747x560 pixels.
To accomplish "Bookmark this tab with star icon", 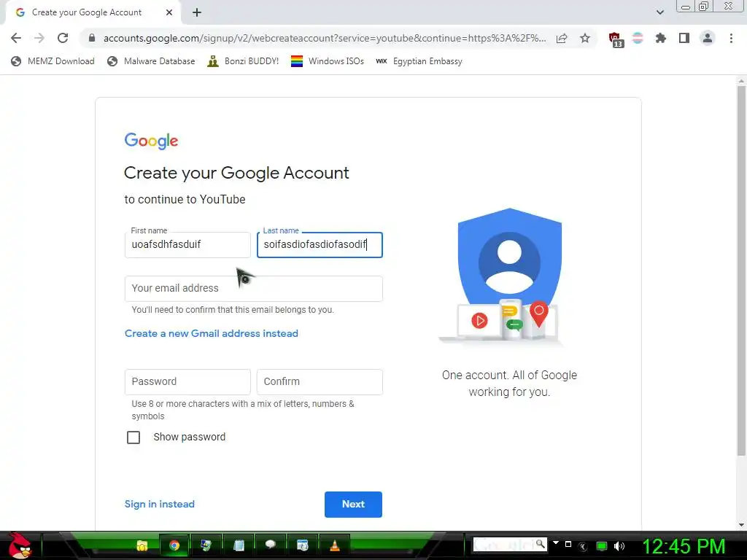I will click(x=585, y=38).
